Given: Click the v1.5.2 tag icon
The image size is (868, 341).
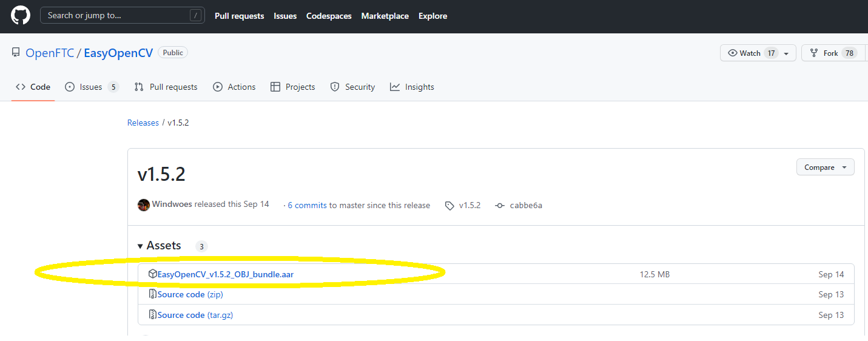Looking at the screenshot, I should tap(449, 206).
